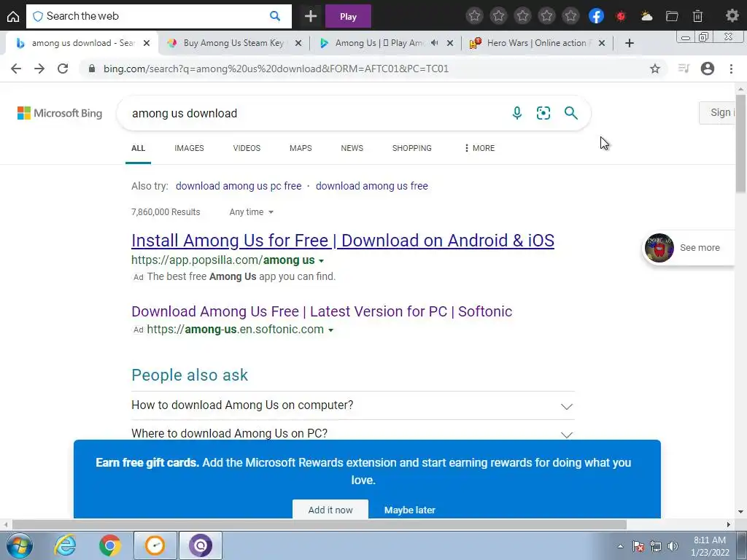
Task: Launch Google Chrome from taskbar
Action: click(x=109, y=545)
